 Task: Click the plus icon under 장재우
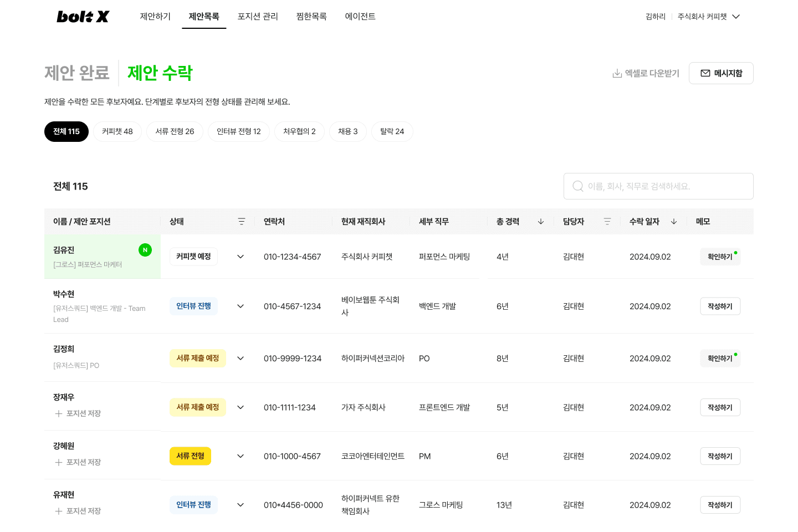[x=58, y=413]
